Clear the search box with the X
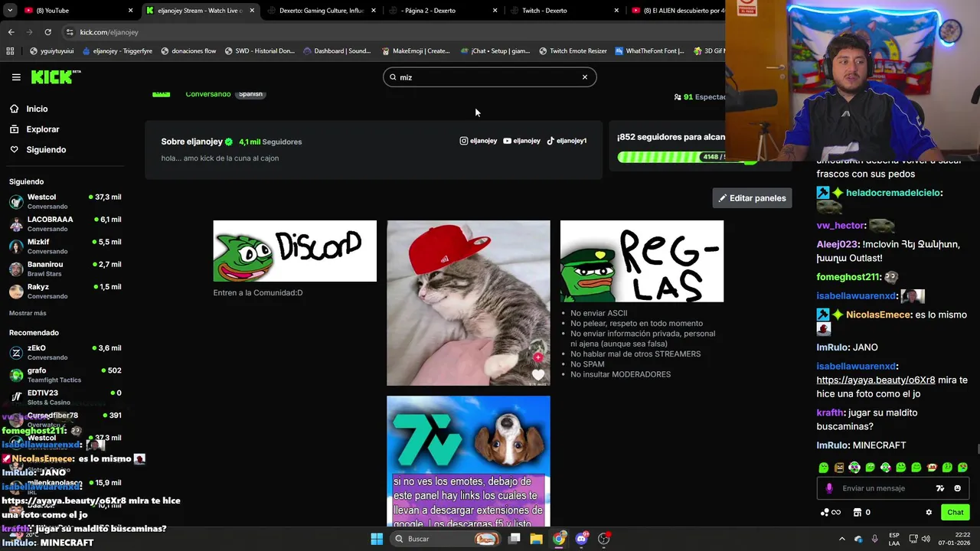Viewport: 980px width, 551px height. click(x=585, y=77)
